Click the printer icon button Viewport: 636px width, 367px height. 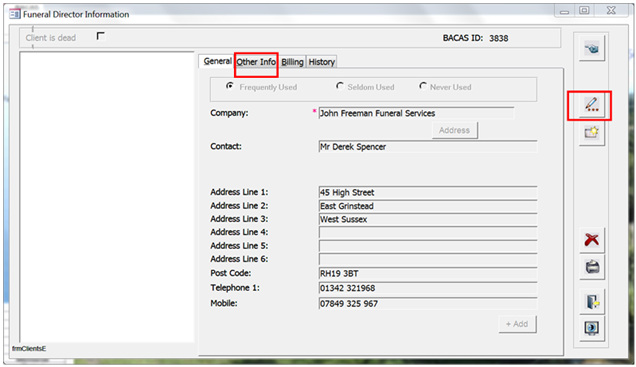(x=592, y=267)
